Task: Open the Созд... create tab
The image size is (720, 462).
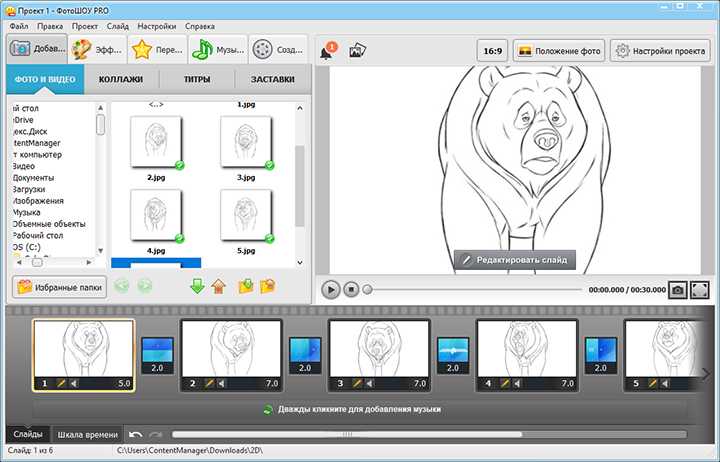Action: click(x=278, y=49)
